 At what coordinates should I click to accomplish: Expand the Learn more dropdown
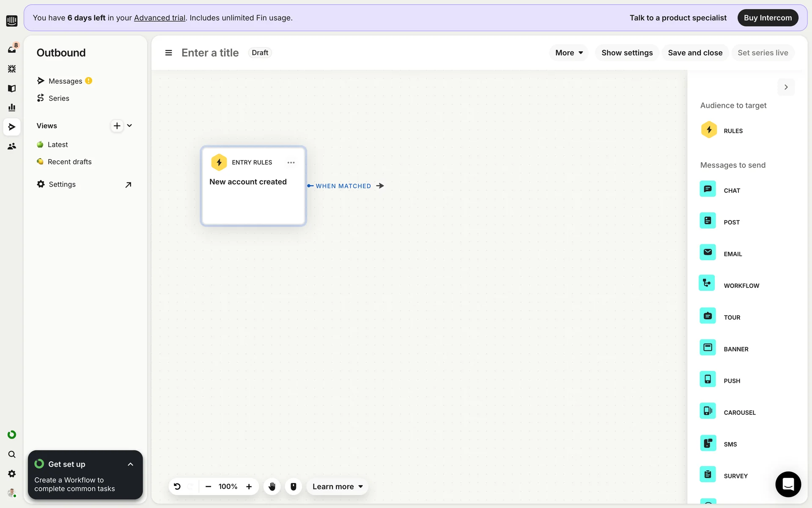click(x=337, y=486)
